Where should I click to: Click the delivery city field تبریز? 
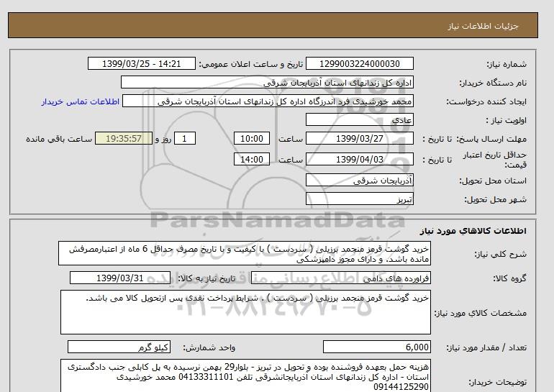point(359,199)
